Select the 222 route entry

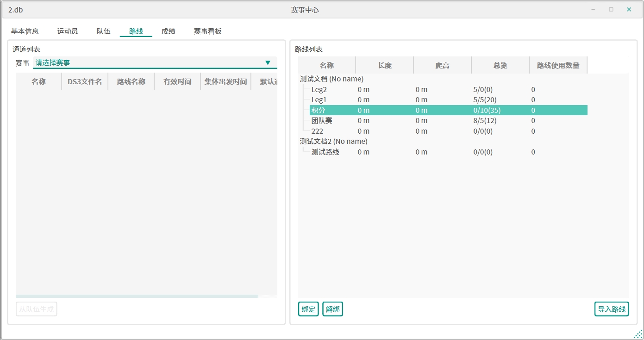[x=317, y=131]
